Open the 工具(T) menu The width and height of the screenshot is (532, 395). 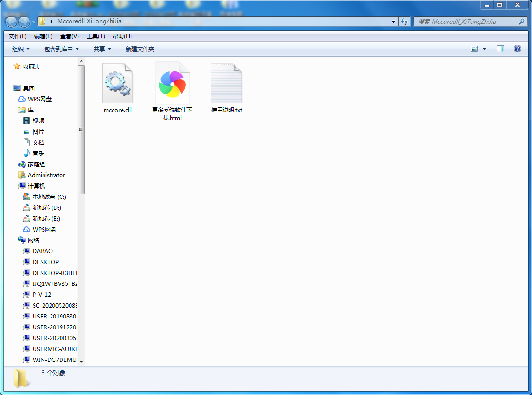96,36
